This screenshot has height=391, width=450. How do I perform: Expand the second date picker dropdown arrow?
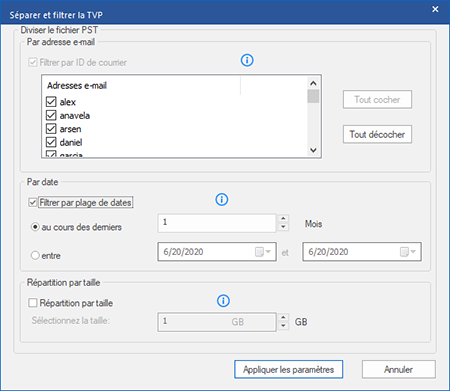pyautogui.click(x=413, y=252)
